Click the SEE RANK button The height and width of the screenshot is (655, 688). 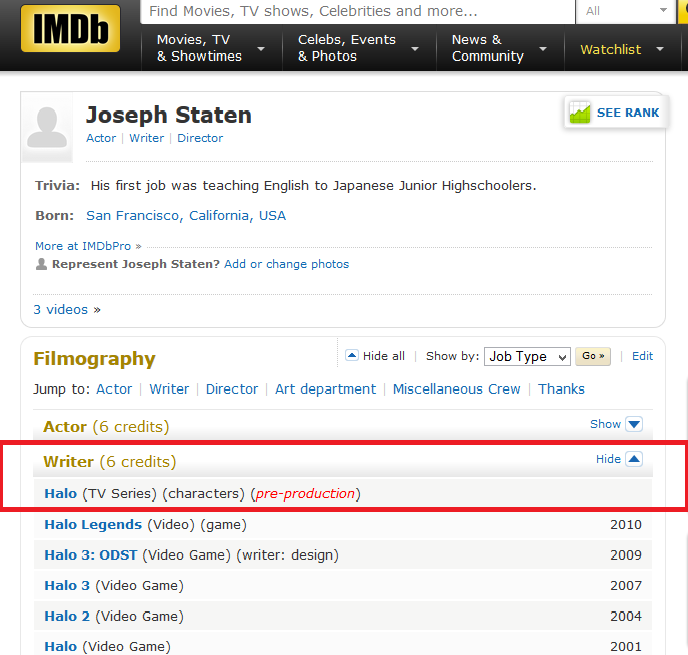tap(615, 112)
